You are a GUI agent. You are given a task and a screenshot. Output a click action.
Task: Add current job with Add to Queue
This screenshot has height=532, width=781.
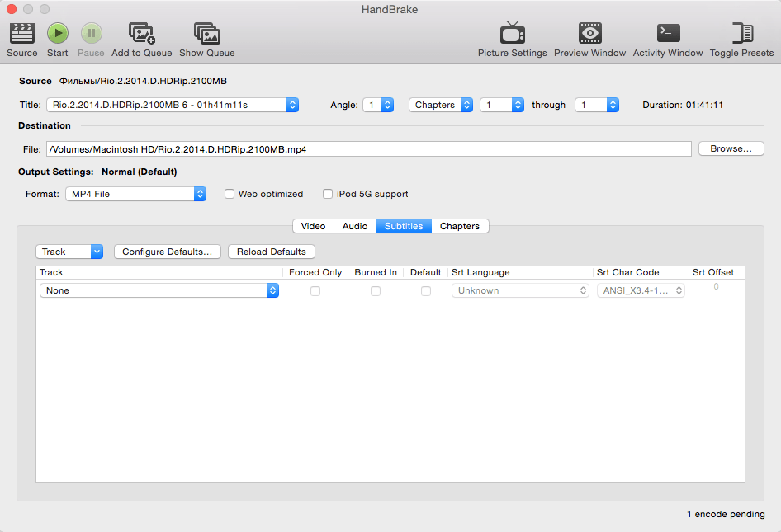(x=141, y=33)
